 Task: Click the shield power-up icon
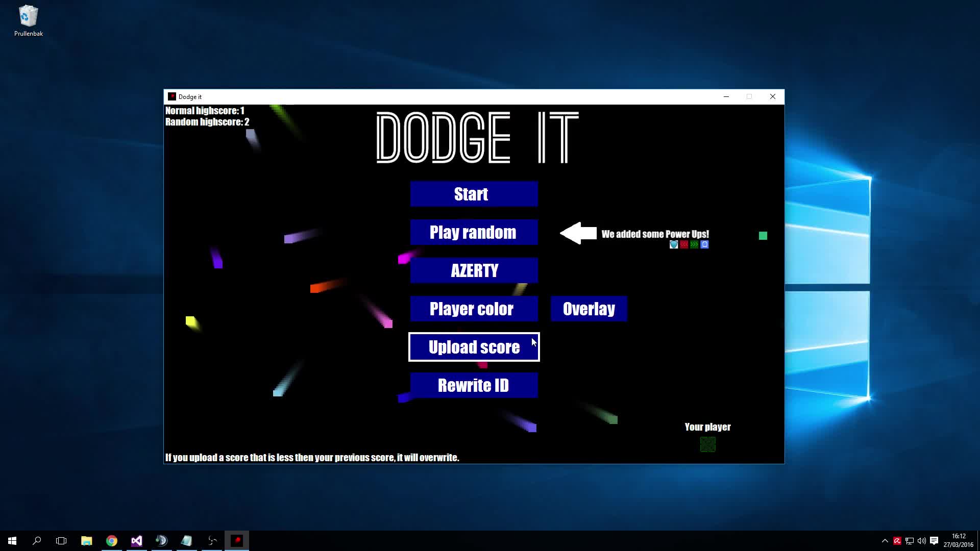[x=674, y=244]
